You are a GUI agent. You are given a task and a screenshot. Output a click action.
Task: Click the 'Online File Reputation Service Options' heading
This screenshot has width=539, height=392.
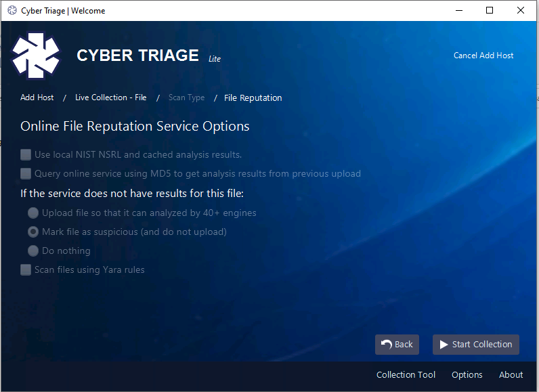(135, 126)
